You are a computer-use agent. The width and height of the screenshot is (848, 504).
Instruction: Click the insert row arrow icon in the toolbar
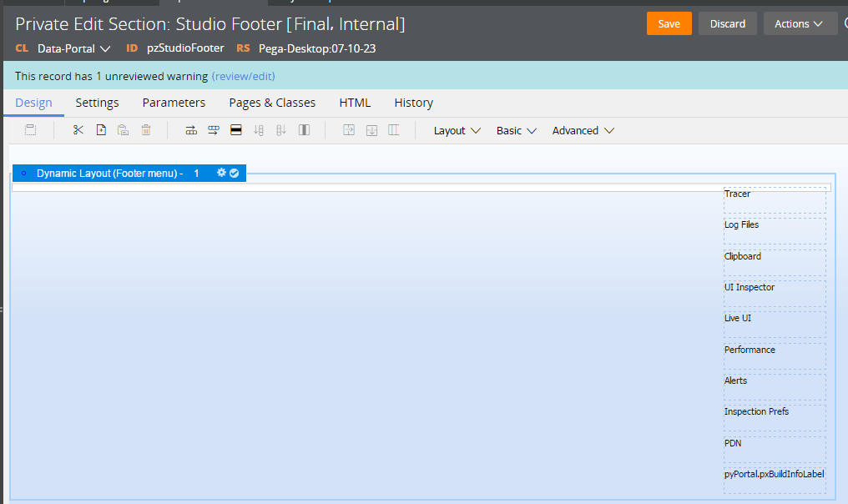pos(190,130)
